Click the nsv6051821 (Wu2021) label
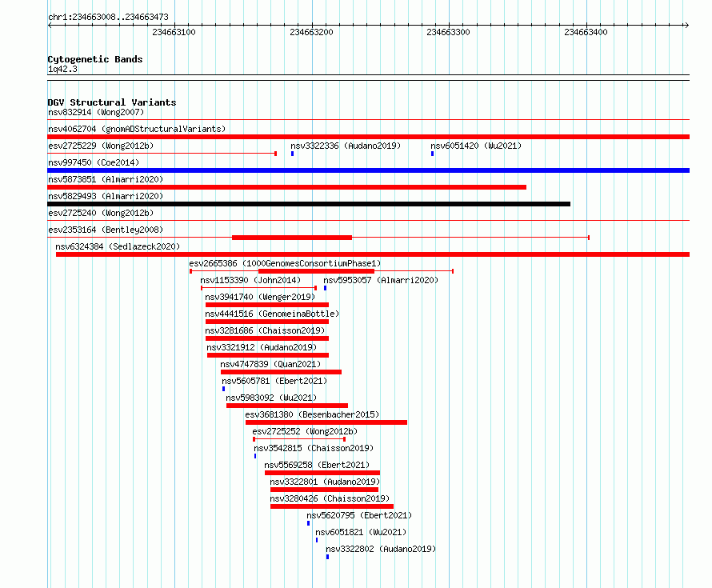The image size is (712, 588). click(x=361, y=532)
